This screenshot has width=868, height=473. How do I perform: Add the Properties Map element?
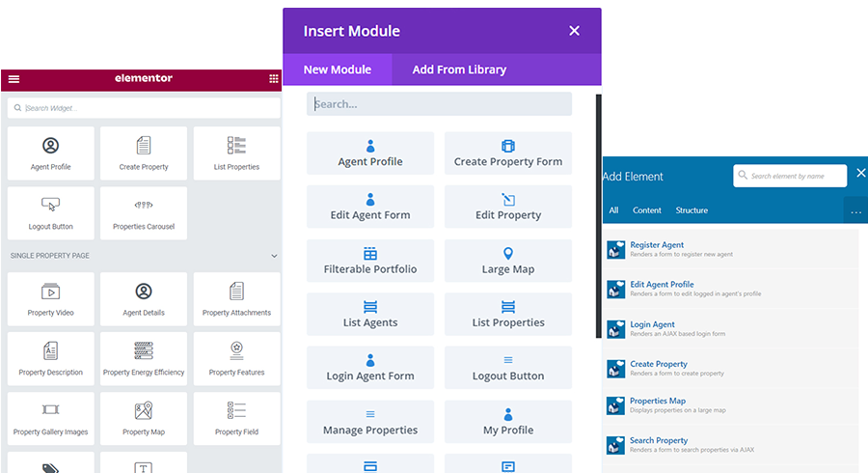[731, 404]
